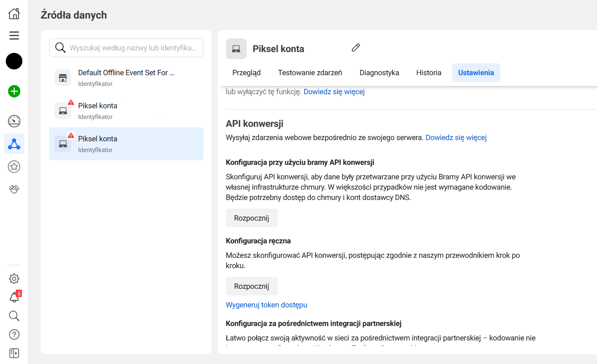Viewport: 597px width, 364px height.
Task: Switch to the Przegląd tab
Action: click(x=246, y=73)
